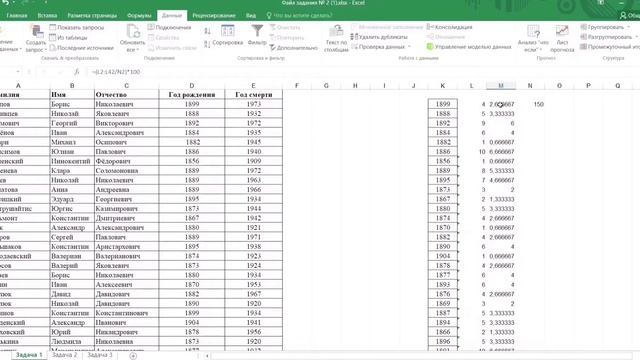Open the Sort (Сортировка) dialog
640x360 pixels.
tap(227, 35)
